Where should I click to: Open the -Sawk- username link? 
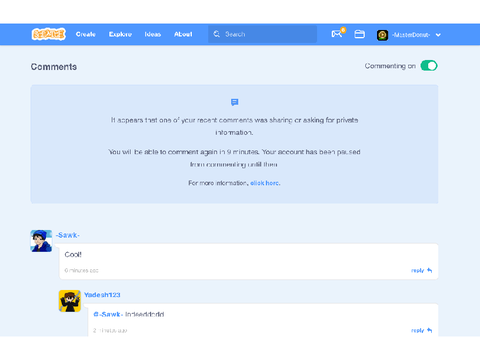(68, 235)
